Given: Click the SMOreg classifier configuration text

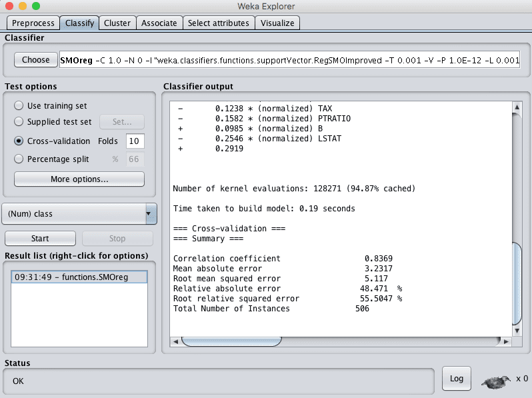Looking at the screenshot, I should tap(289, 60).
